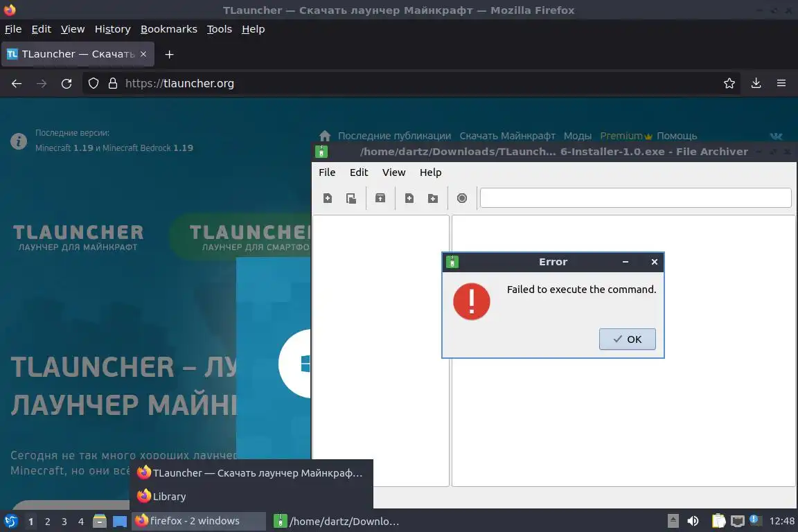Click the padlock site security icon

pos(113,84)
